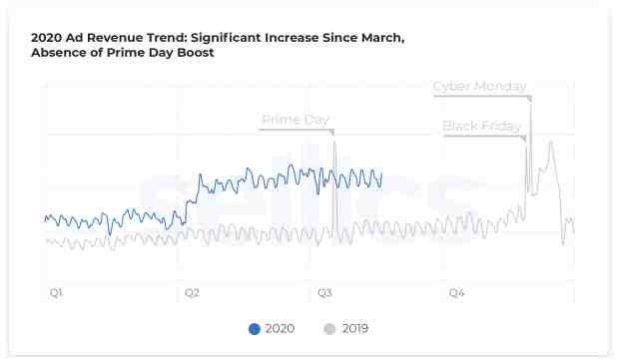This screenshot has width=618, height=364.
Task: Click the Q1 axis label
Action: [56, 293]
